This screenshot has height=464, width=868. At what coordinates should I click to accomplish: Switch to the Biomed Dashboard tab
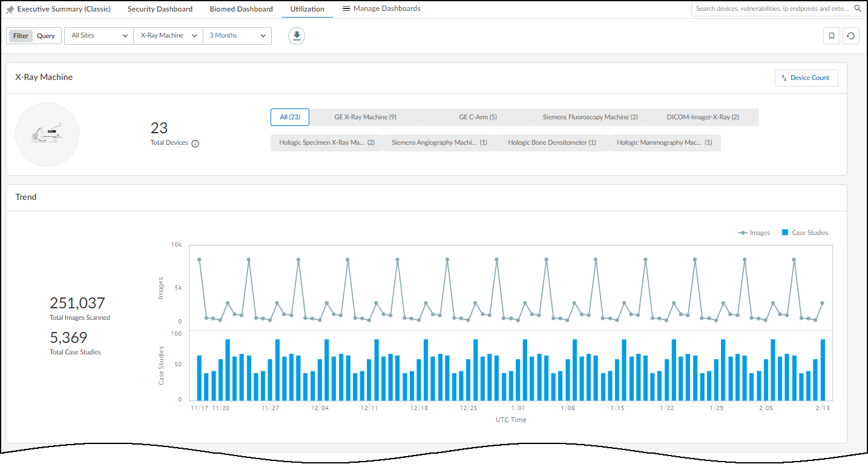tap(241, 9)
